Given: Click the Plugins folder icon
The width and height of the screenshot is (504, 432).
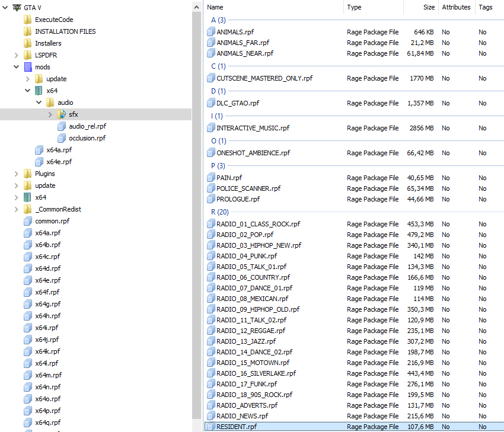Looking at the screenshot, I should pyautogui.click(x=28, y=174).
